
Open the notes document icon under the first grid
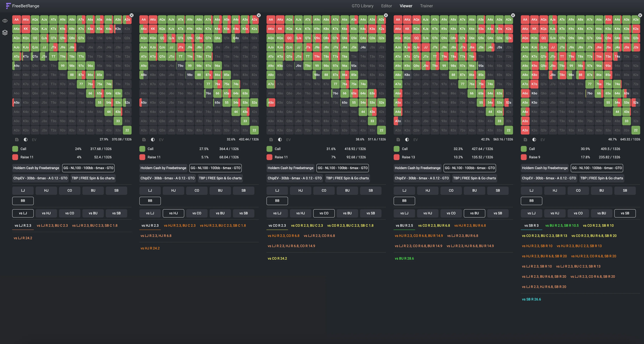17,140
